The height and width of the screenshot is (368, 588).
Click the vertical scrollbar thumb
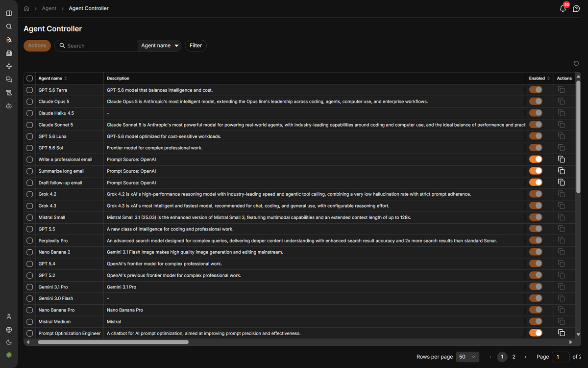578,136
